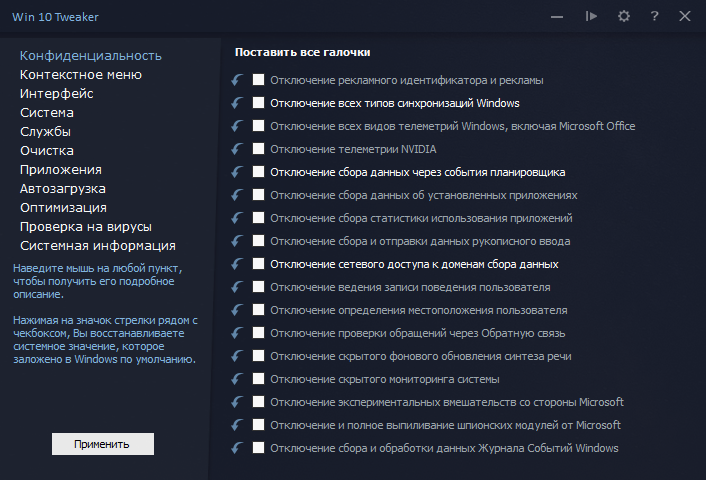Open settings gear icon in title bar
The height and width of the screenshot is (480, 706).
click(624, 16)
